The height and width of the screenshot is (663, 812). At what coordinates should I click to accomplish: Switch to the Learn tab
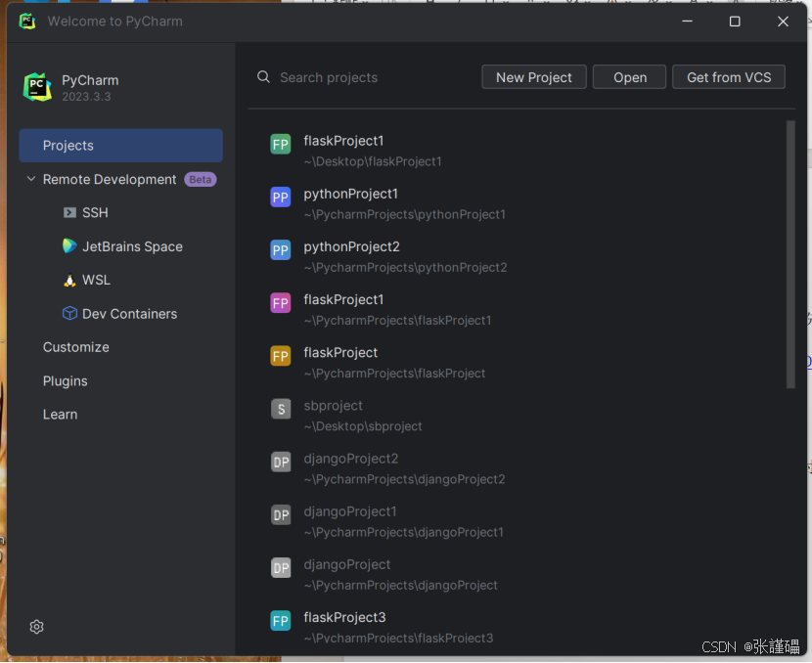pyautogui.click(x=60, y=415)
